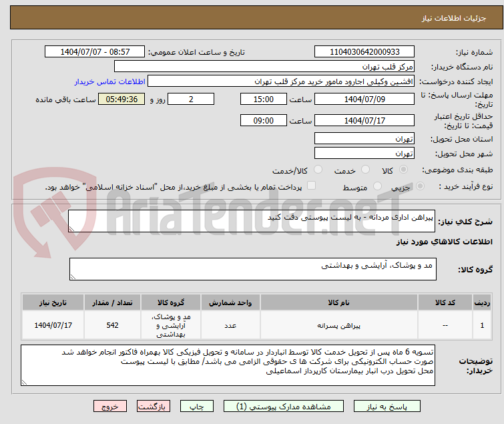Click the چاپ print button
504x424 pixels.
click(x=196, y=407)
